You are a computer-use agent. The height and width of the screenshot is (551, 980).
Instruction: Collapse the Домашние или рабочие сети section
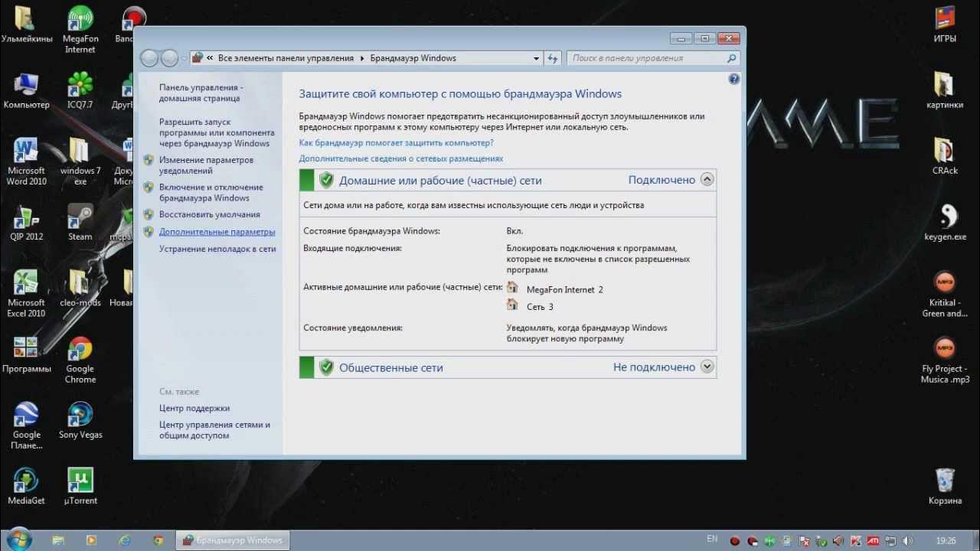(x=707, y=180)
